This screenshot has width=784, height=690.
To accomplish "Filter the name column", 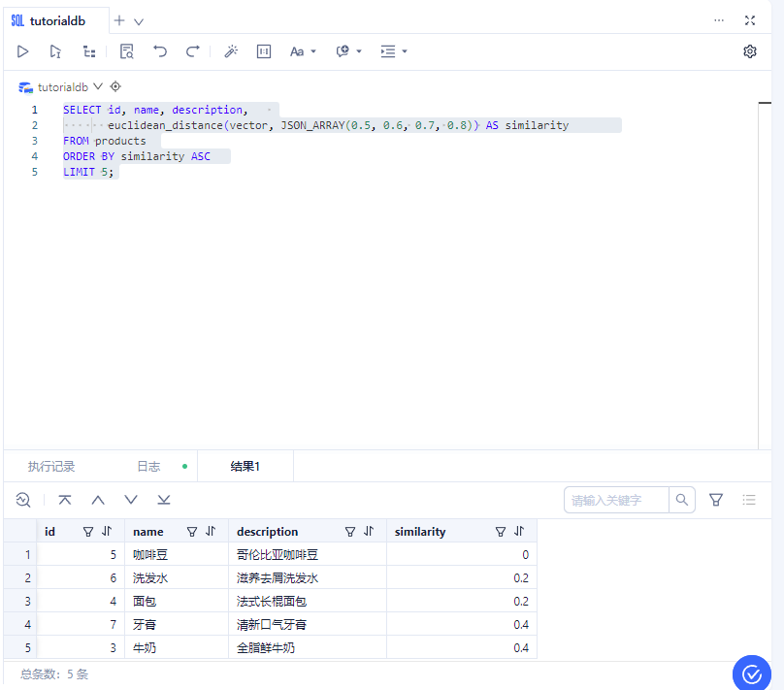I will 192,532.
